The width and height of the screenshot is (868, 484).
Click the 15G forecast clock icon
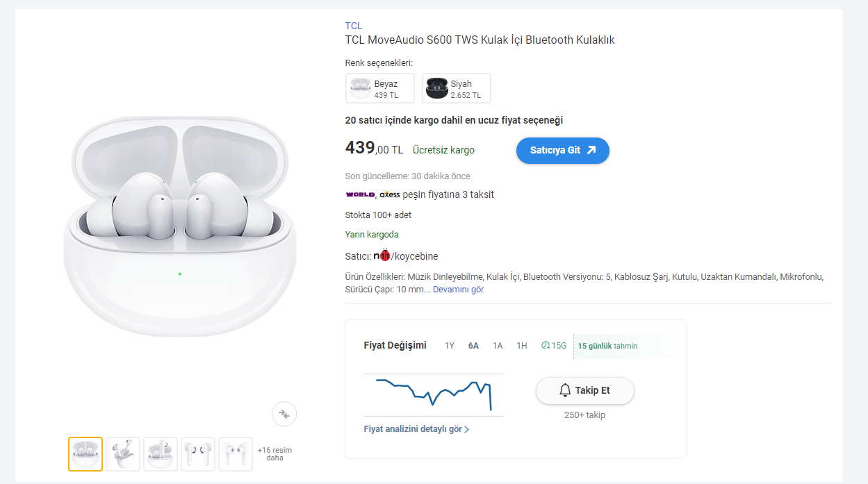[x=546, y=345]
